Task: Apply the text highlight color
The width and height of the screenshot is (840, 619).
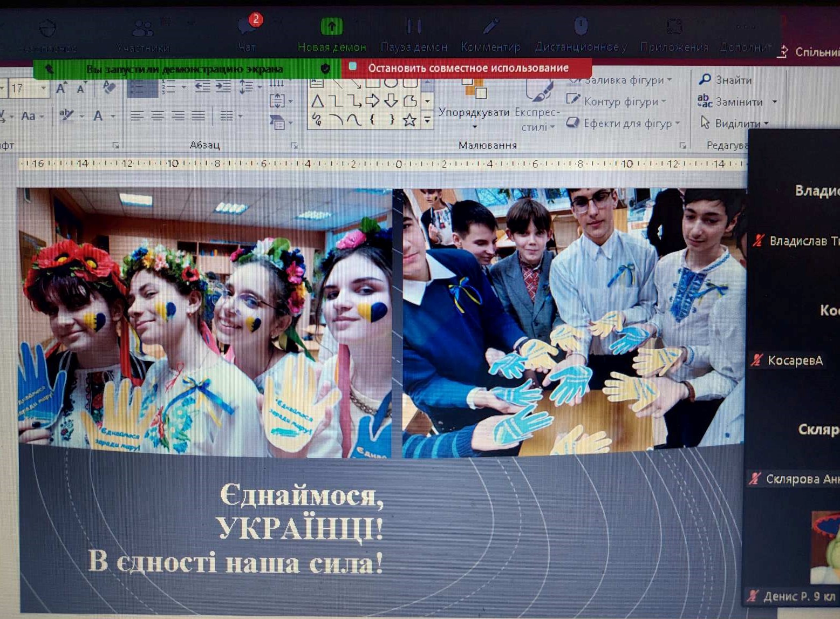Action: pyautogui.click(x=66, y=115)
